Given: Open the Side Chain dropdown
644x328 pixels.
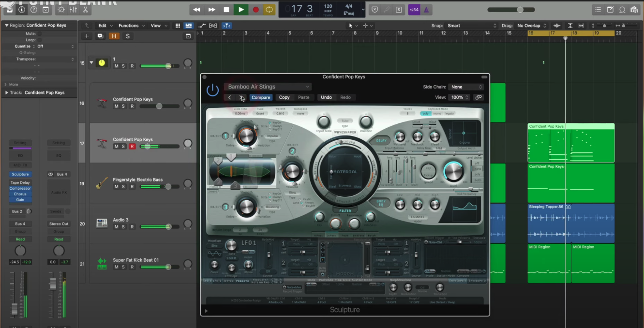Looking at the screenshot, I should pos(466,87).
